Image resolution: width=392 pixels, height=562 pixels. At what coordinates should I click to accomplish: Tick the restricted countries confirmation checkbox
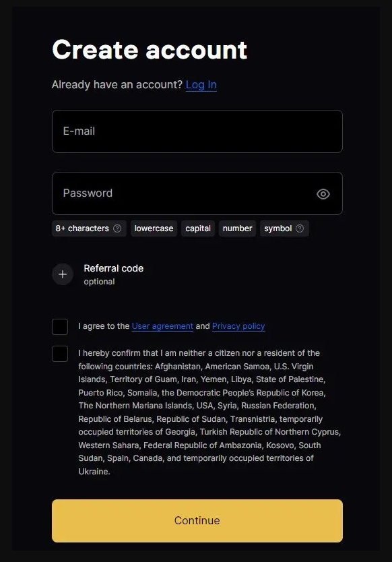point(60,354)
